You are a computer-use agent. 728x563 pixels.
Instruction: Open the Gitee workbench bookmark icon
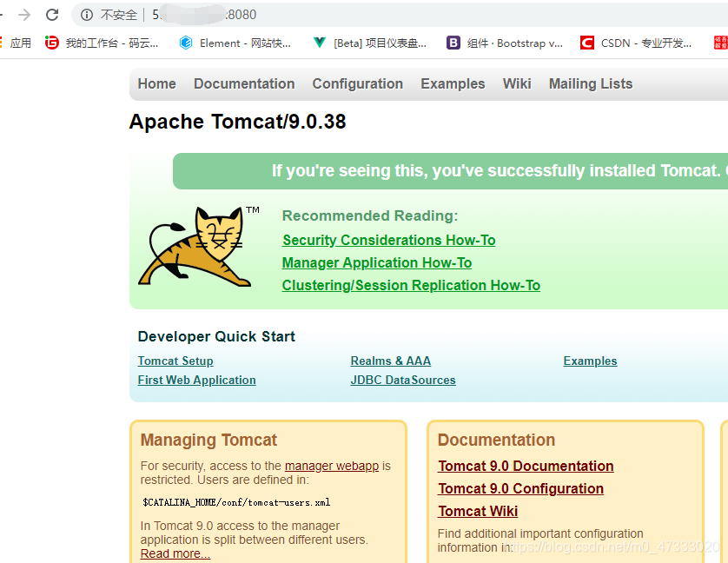[51, 43]
